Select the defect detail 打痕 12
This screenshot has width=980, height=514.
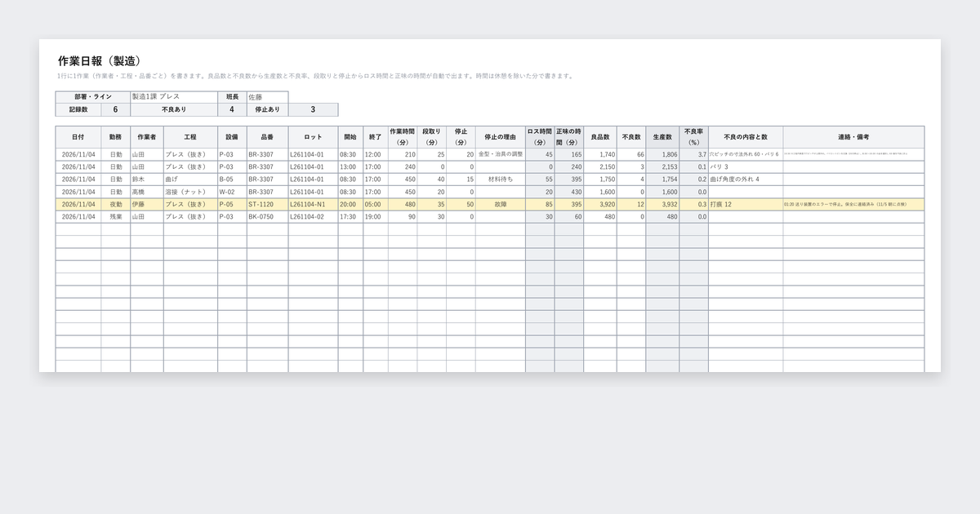coord(746,204)
